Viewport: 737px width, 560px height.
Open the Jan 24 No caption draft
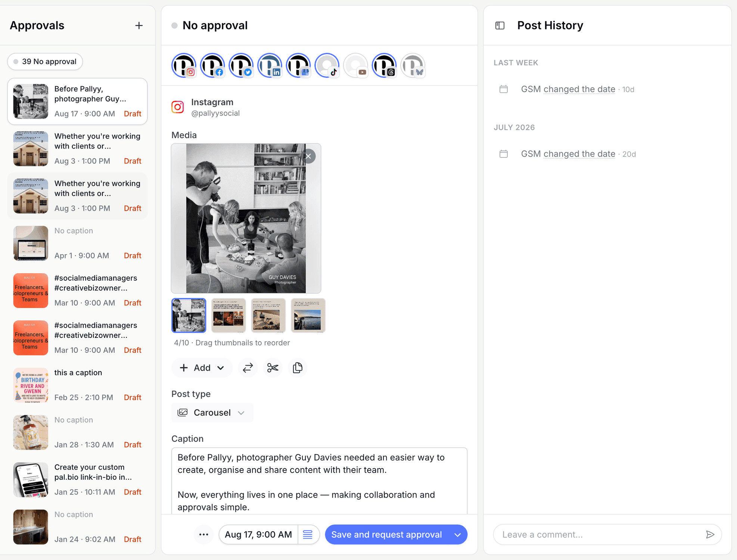pos(77,527)
